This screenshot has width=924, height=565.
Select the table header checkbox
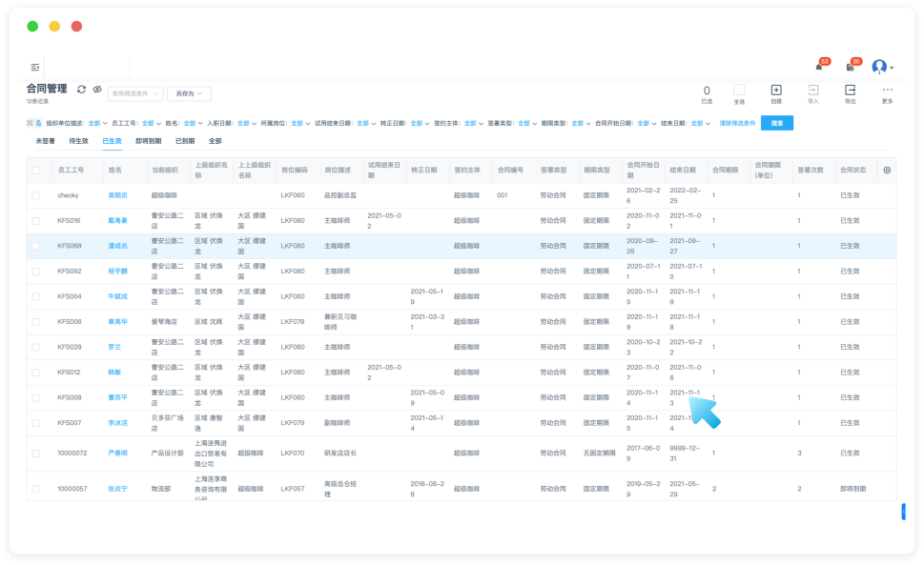36,171
